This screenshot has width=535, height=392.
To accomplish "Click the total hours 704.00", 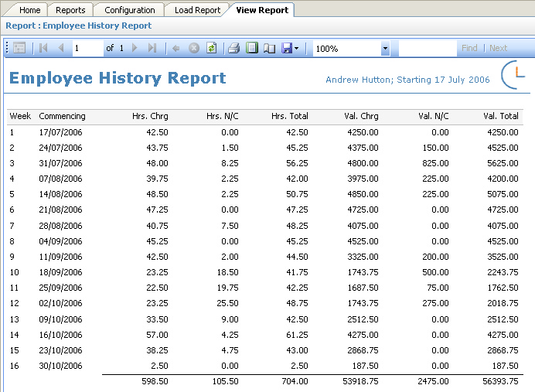I will click(x=295, y=381).
